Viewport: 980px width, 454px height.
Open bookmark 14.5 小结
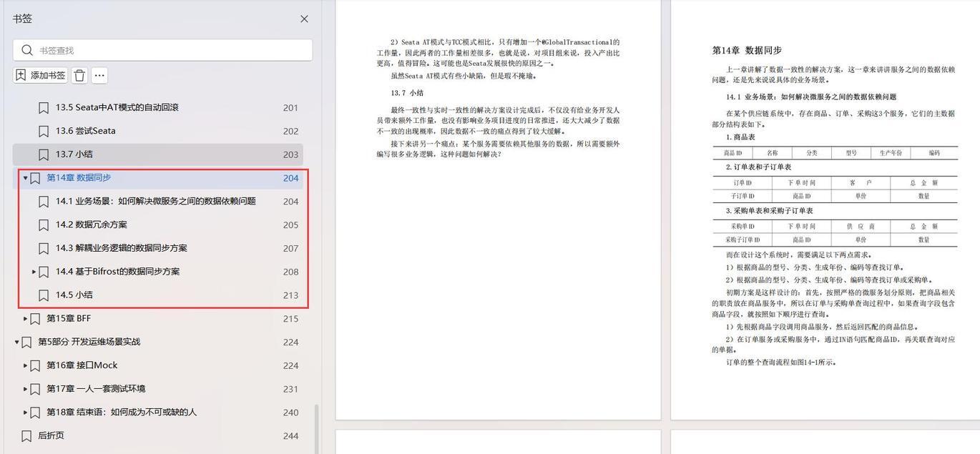pos(74,295)
